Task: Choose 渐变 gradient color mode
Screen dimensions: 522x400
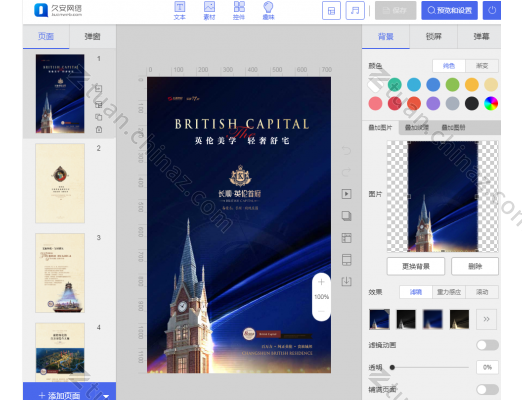Action: click(x=482, y=66)
